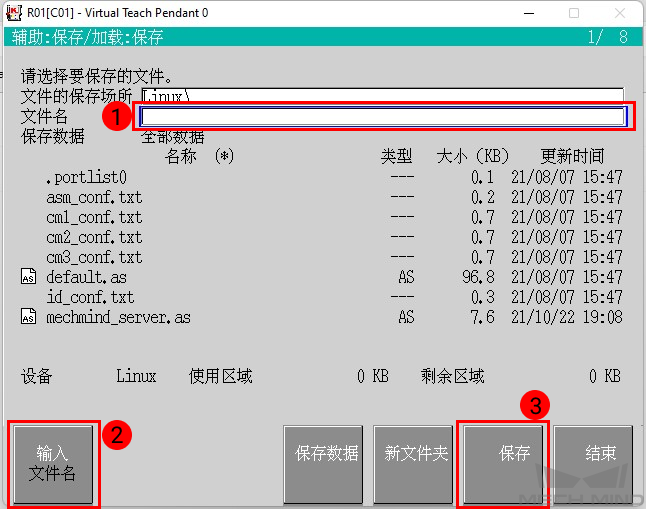
Task: Click the 文件的保存场所 path field
Action: pos(383,96)
